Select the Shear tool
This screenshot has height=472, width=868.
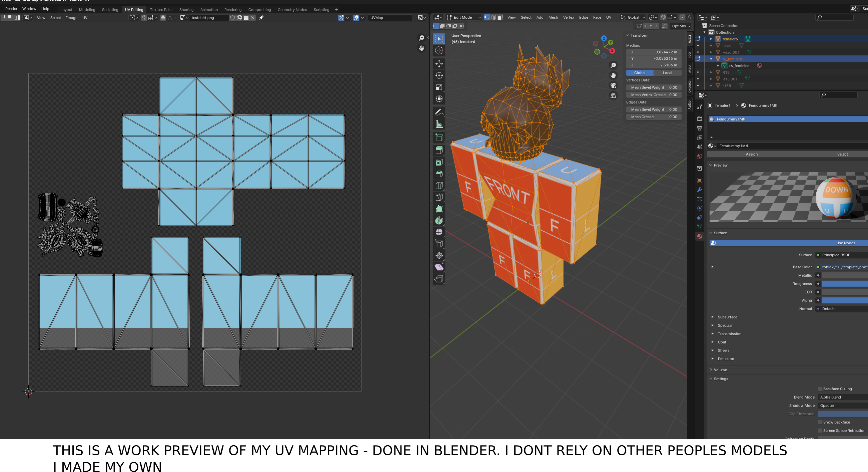(439, 267)
